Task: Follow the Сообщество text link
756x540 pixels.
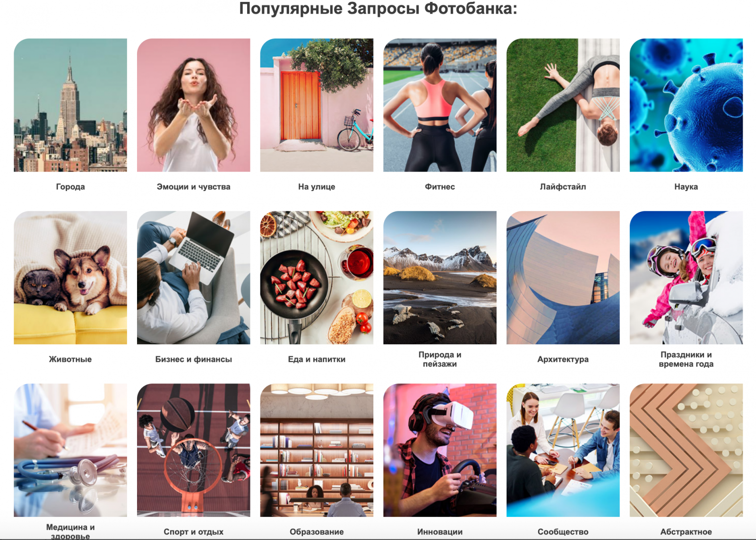Action: click(x=563, y=532)
